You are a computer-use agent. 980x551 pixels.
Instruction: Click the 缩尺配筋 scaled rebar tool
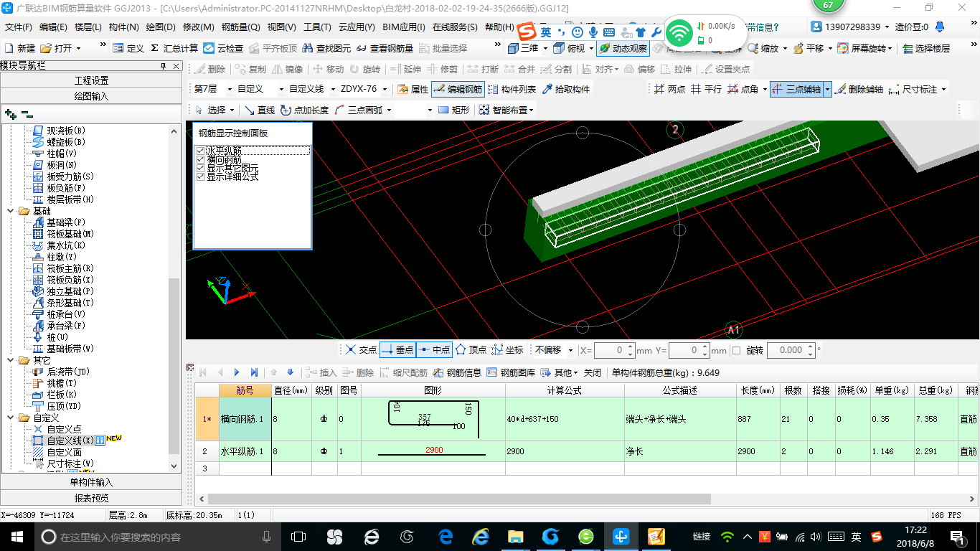click(x=402, y=372)
